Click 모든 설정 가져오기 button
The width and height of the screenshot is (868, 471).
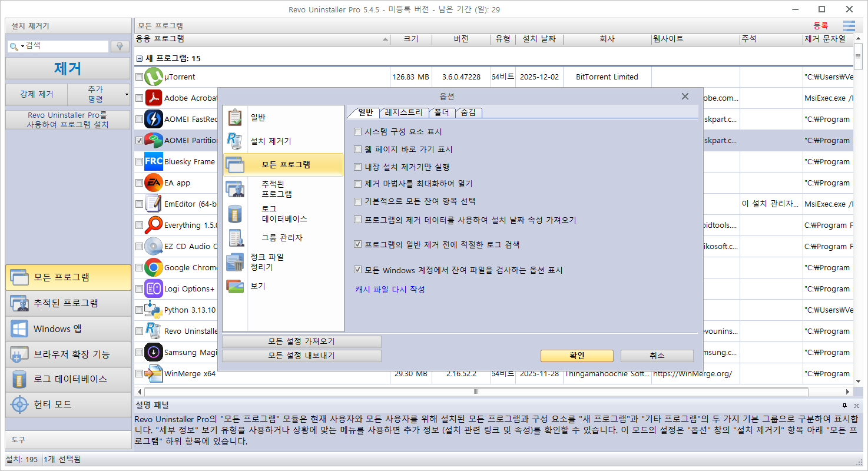302,341
